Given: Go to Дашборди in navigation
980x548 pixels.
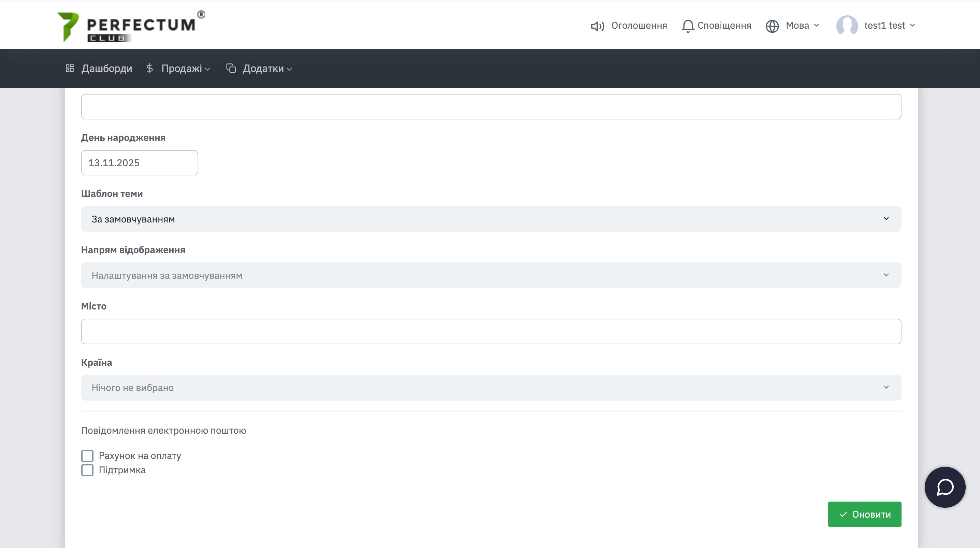Looking at the screenshot, I should (x=106, y=69).
